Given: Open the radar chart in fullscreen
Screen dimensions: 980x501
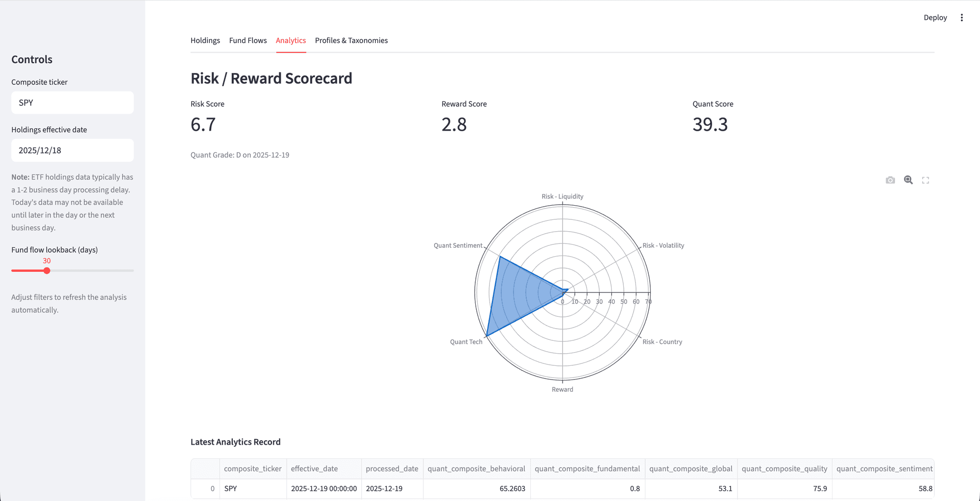Looking at the screenshot, I should 925,180.
